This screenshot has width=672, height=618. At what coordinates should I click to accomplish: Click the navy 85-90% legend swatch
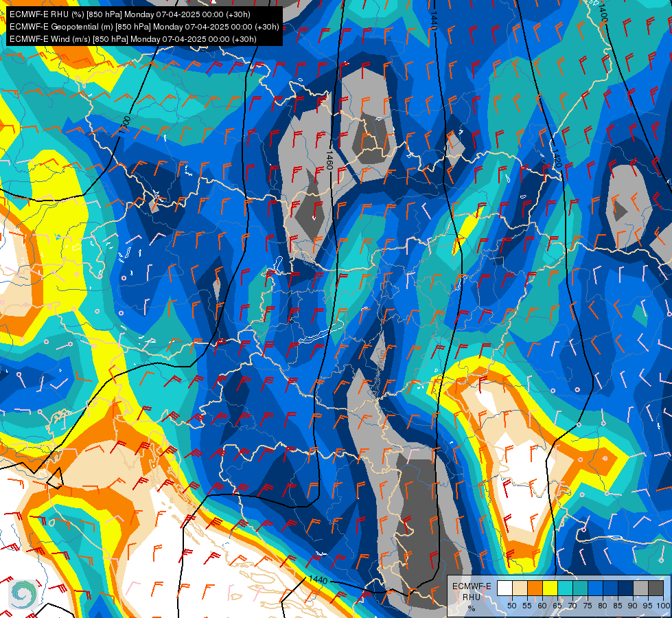pos(625,588)
